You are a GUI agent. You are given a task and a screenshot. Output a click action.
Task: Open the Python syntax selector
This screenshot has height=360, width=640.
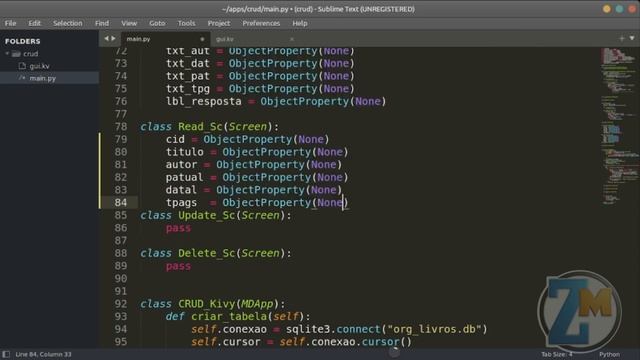coord(609,354)
